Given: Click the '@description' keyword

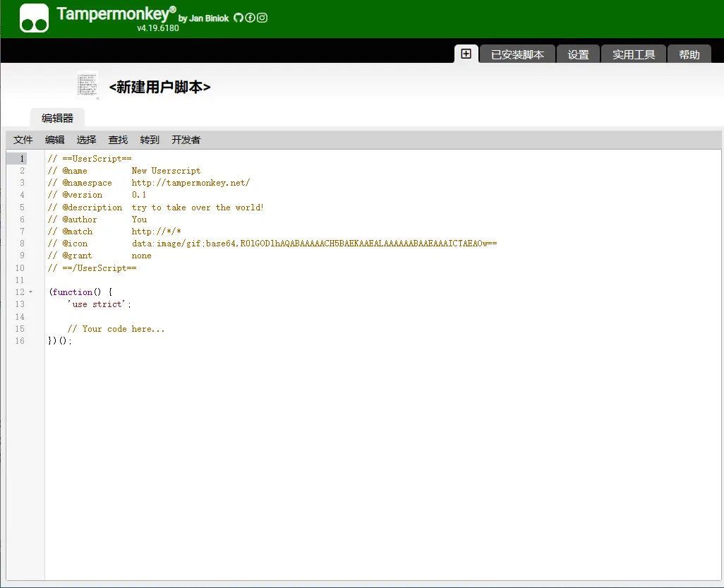Looking at the screenshot, I should pos(92,208).
